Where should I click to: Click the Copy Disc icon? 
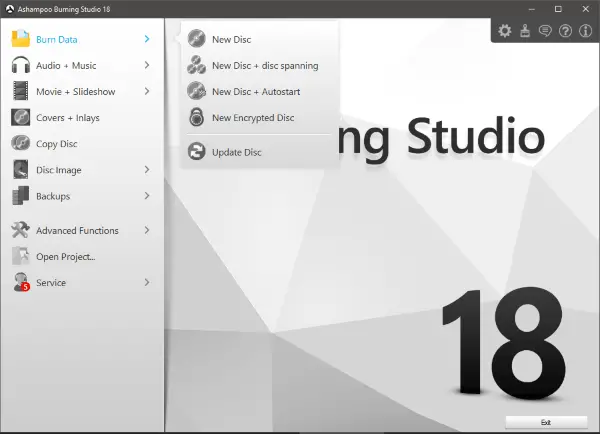[x=21, y=143]
